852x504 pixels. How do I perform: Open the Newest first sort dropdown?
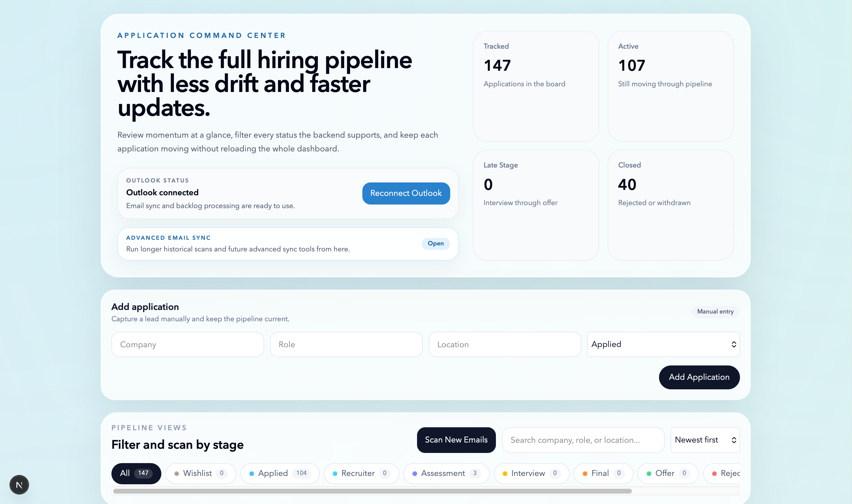[x=705, y=440]
